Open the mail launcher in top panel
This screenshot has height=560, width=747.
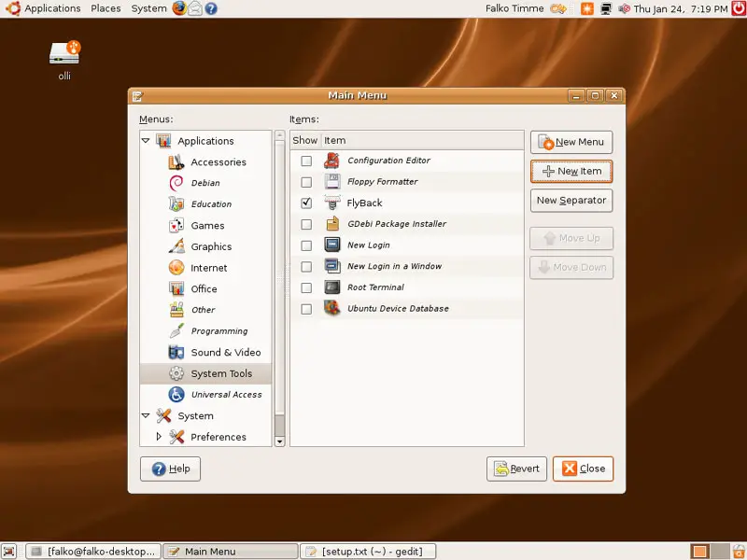(195, 8)
